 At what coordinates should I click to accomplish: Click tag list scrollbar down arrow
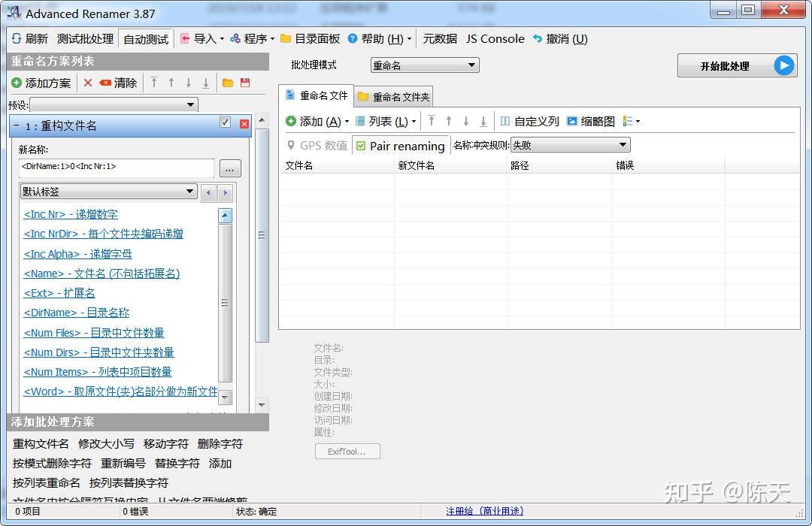click(x=225, y=398)
